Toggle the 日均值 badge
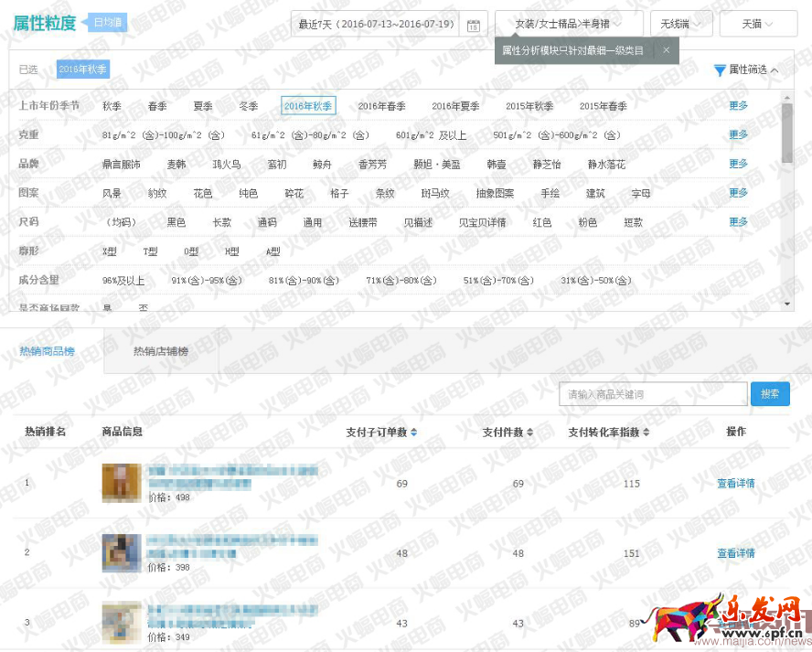 coord(107,22)
